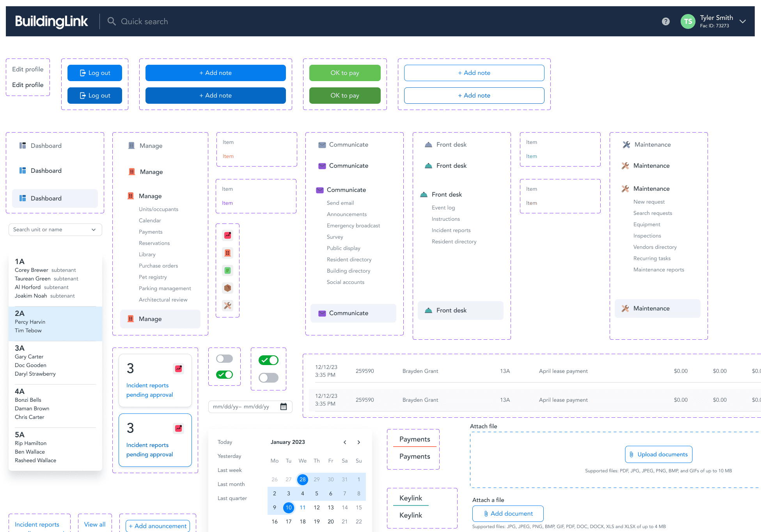Viewport: 761px width, 532px height.
Task: Click the orange building icon tile
Action: click(x=228, y=253)
